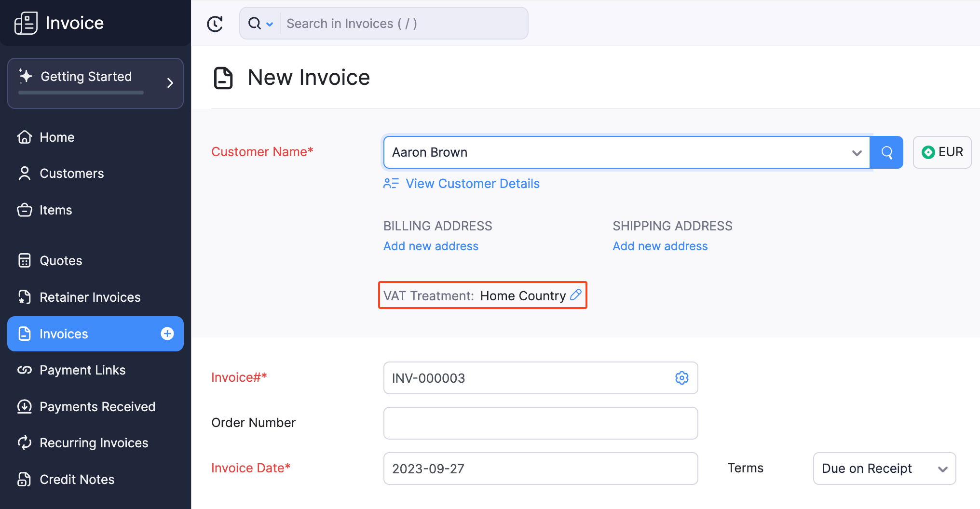Expand the Customer Name dropdown
Viewport: 980px width, 509px height.
(857, 152)
